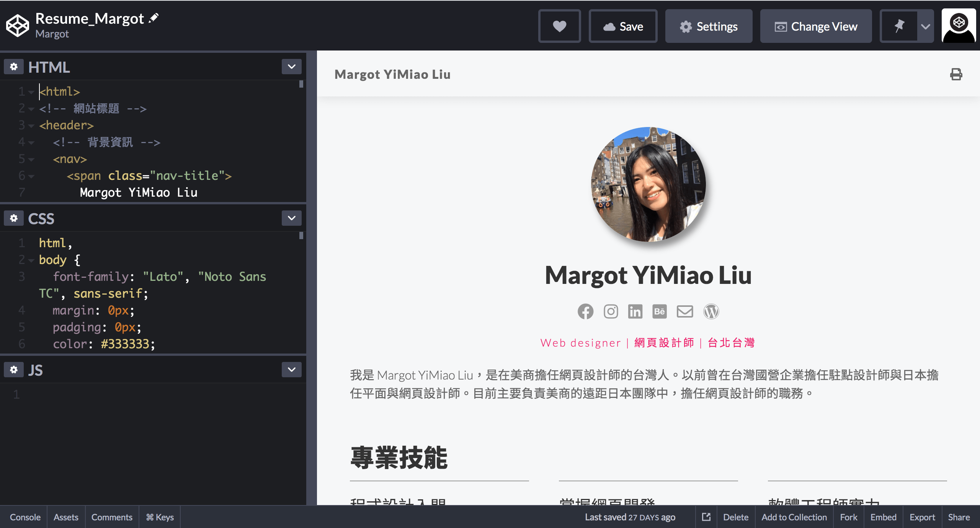Expand the HTML panel dropdown chevron

click(x=291, y=67)
